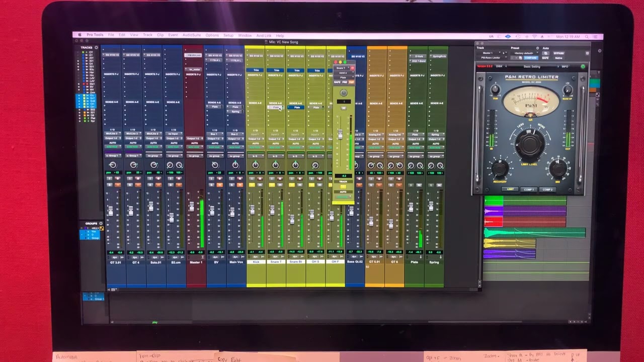This screenshot has height=362, width=644.
Task: Open the Basic Setting preset dropdown
Action: tap(532, 66)
